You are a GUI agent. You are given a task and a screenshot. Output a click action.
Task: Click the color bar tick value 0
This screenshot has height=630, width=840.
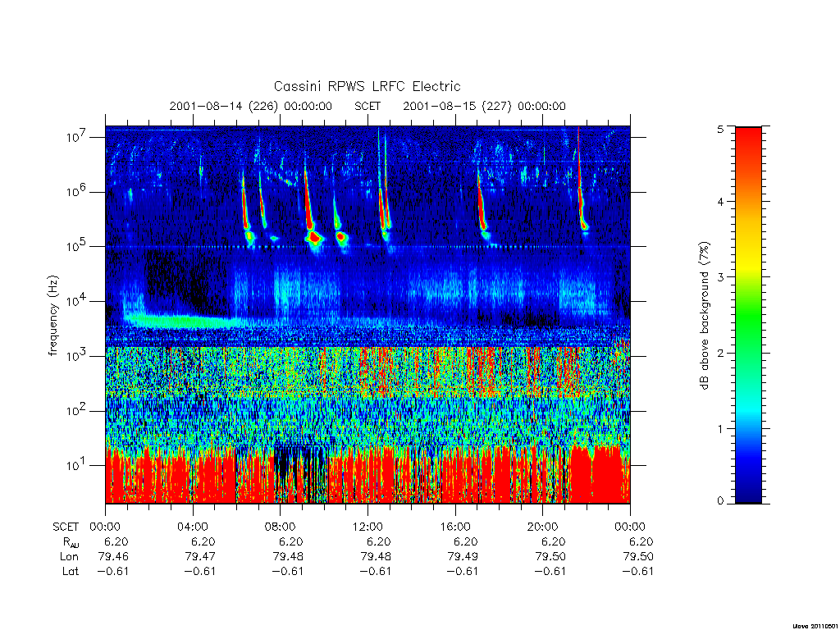(x=720, y=500)
